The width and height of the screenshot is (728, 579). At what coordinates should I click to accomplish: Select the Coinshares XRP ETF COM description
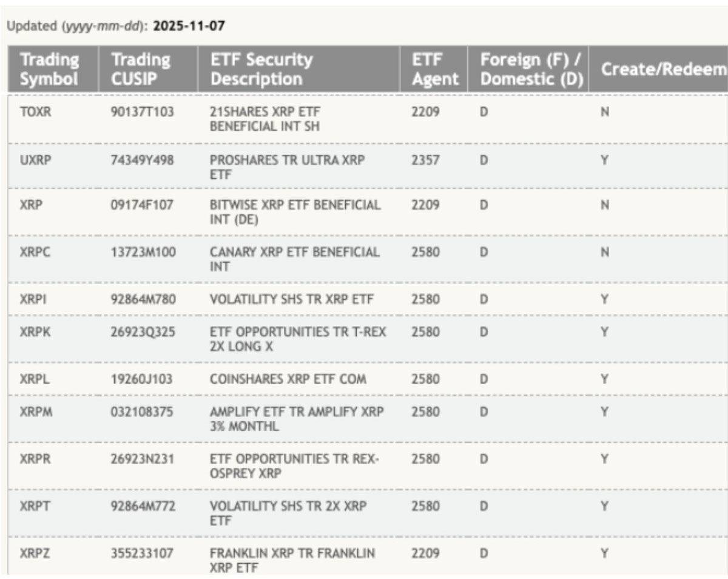[x=288, y=379]
